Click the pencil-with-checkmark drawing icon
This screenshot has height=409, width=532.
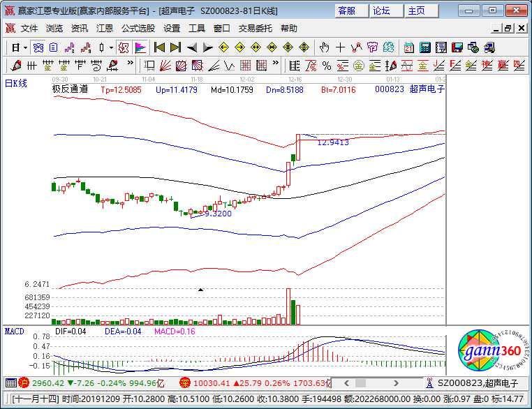tap(16, 66)
